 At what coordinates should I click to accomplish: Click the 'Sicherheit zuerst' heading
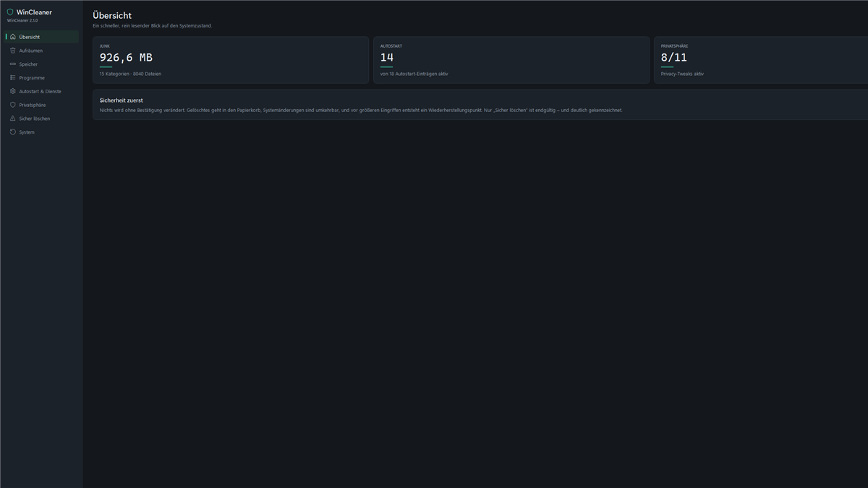click(x=122, y=100)
